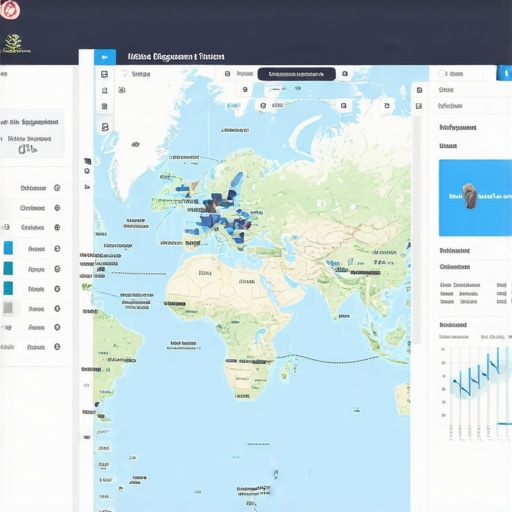Toggle the circle button beside the gray swatch

click(57, 308)
